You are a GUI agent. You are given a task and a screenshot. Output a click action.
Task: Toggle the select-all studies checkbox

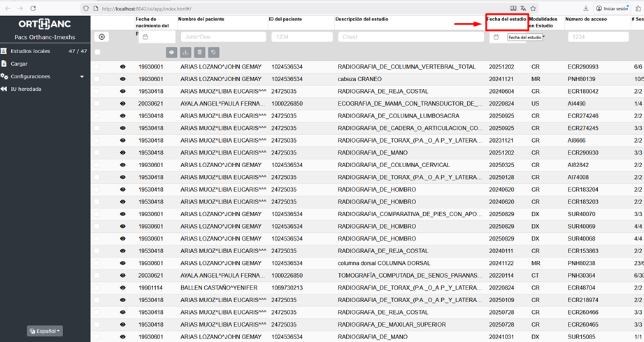(98, 52)
